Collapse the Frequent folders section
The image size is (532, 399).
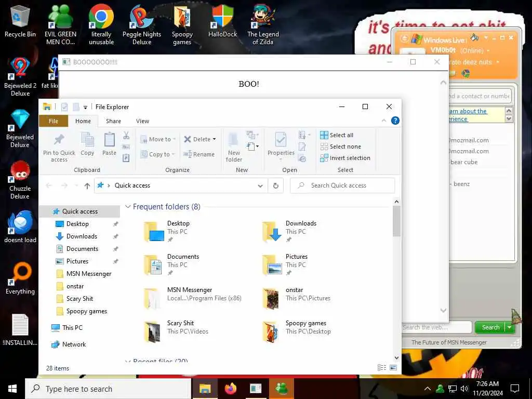pos(128,207)
